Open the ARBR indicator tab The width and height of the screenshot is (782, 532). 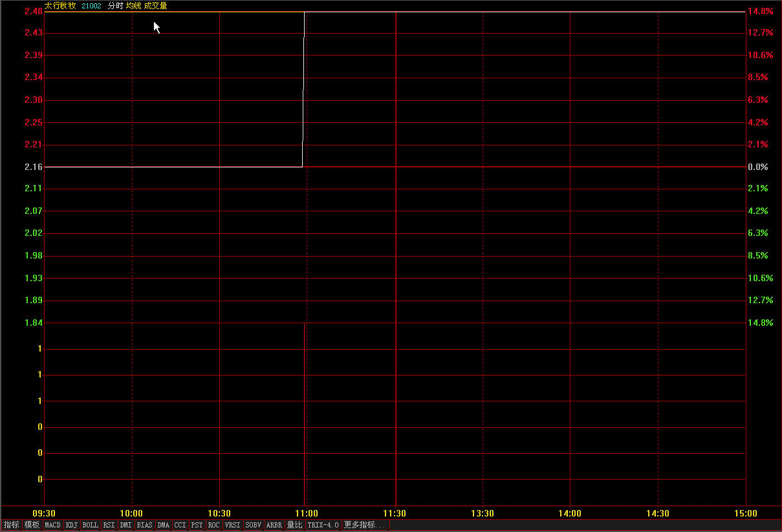click(x=274, y=525)
